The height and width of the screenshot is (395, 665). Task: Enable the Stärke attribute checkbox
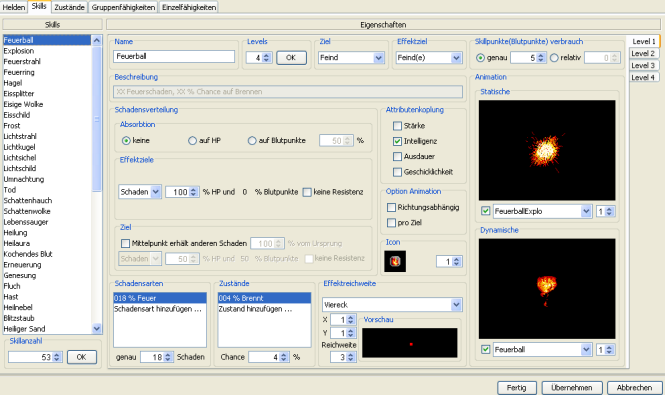coord(397,126)
